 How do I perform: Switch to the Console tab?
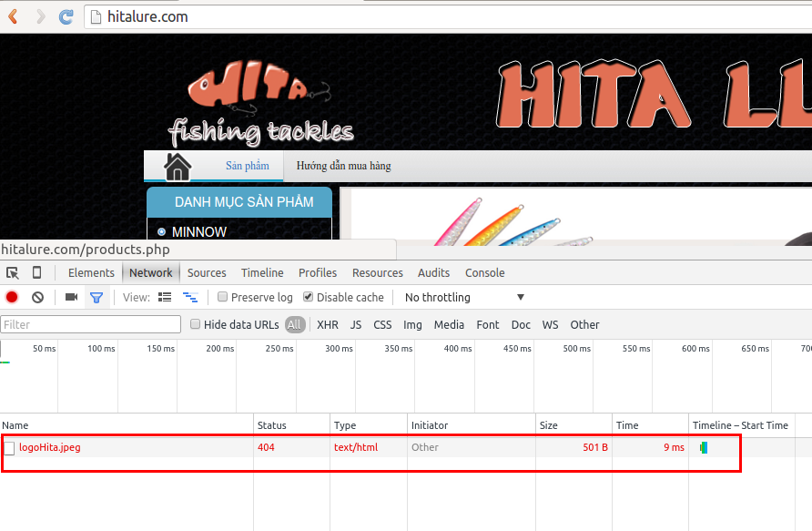click(x=484, y=273)
